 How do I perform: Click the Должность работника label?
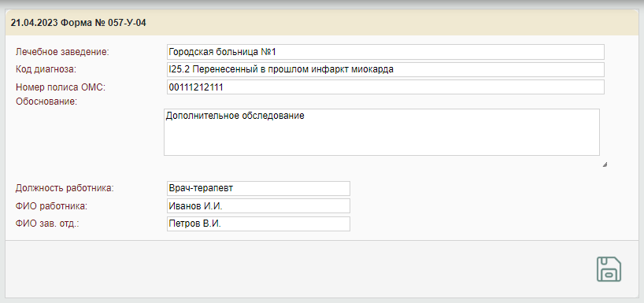pyautogui.click(x=65, y=188)
